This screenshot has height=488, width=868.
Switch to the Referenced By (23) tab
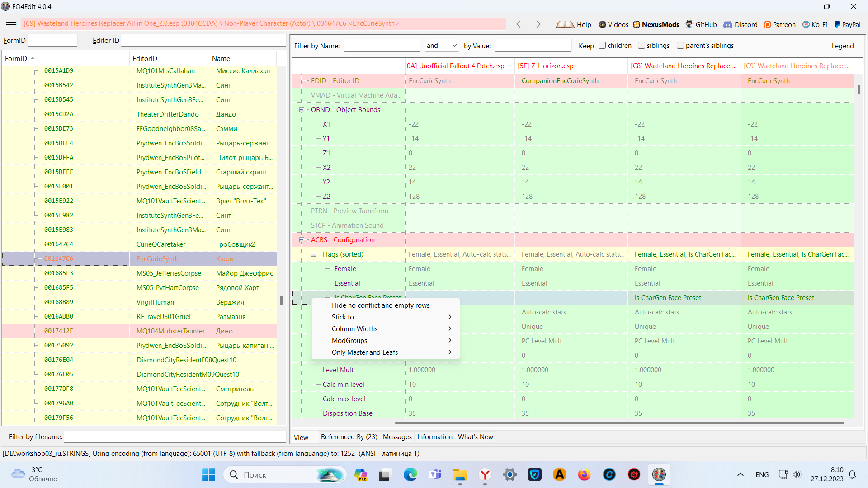(x=349, y=437)
